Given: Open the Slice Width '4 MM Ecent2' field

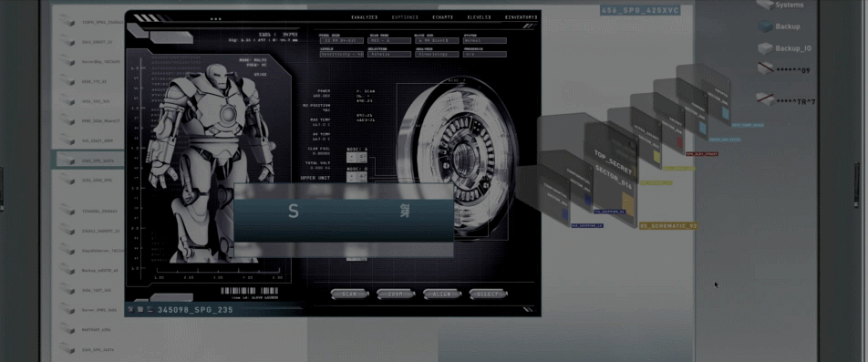Looking at the screenshot, I should (x=436, y=40).
